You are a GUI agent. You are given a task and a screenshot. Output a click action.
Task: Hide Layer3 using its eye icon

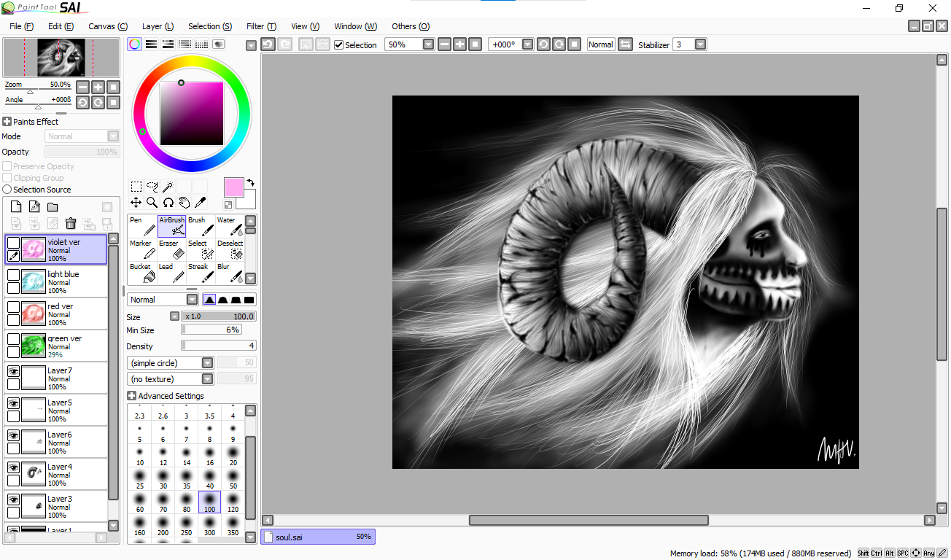[13, 499]
